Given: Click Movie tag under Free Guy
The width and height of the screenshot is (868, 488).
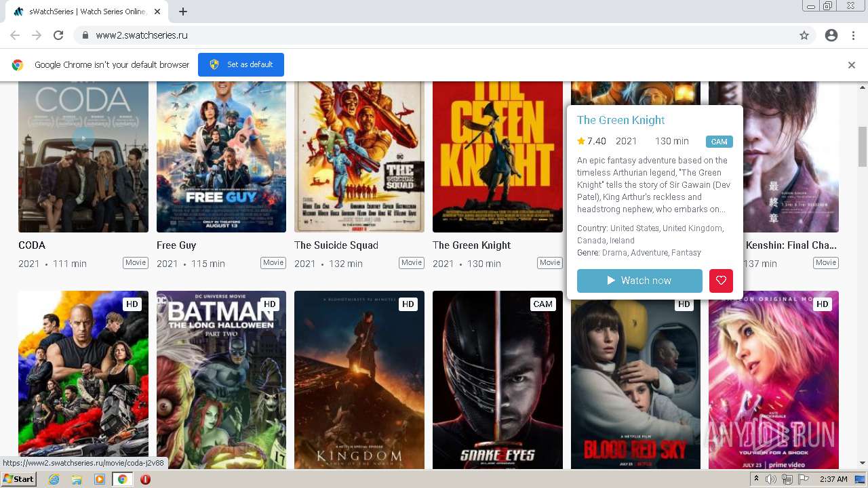Looking at the screenshot, I should click(x=273, y=263).
